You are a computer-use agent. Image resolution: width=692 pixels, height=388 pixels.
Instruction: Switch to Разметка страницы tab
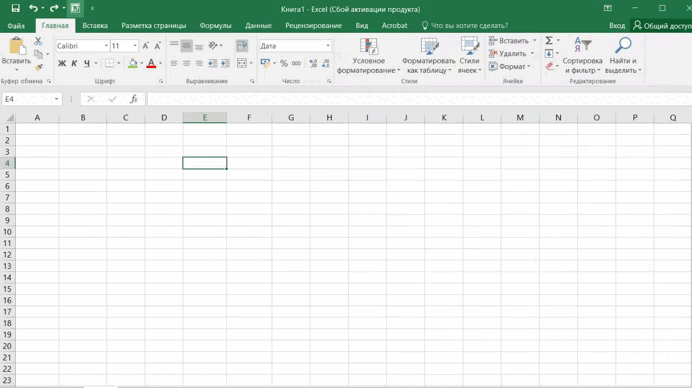(x=154, y=26)
